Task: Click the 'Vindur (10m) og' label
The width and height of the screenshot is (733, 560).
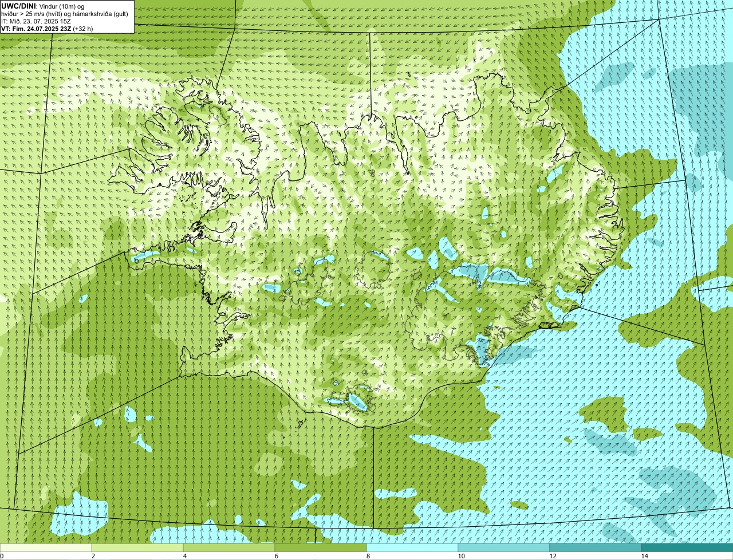Action: point(61,6)
